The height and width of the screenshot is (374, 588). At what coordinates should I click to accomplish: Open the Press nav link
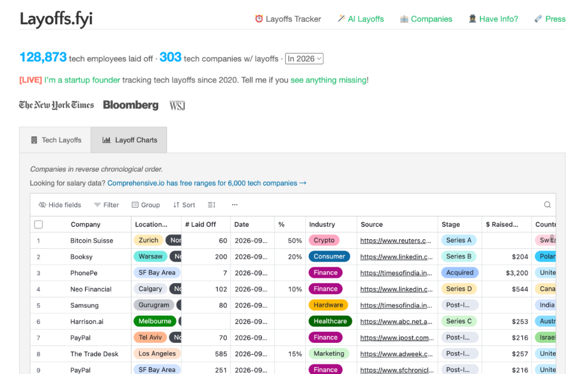[x=550, y=19]
